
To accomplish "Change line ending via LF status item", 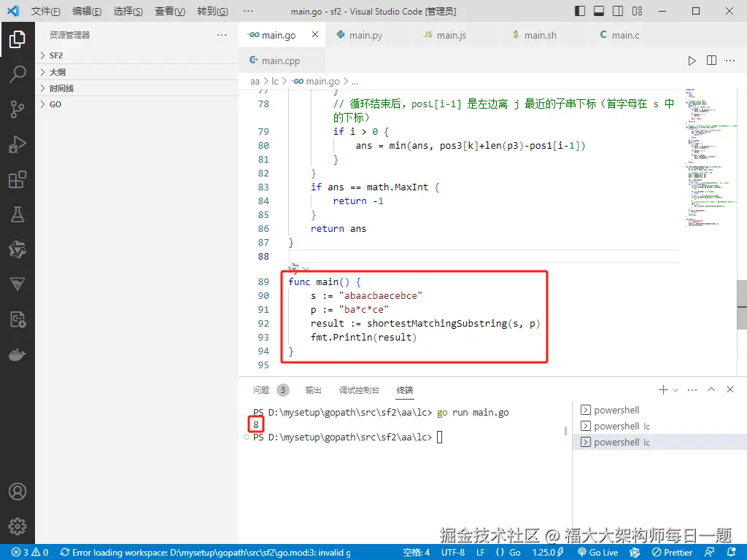I will click(480, 553).
